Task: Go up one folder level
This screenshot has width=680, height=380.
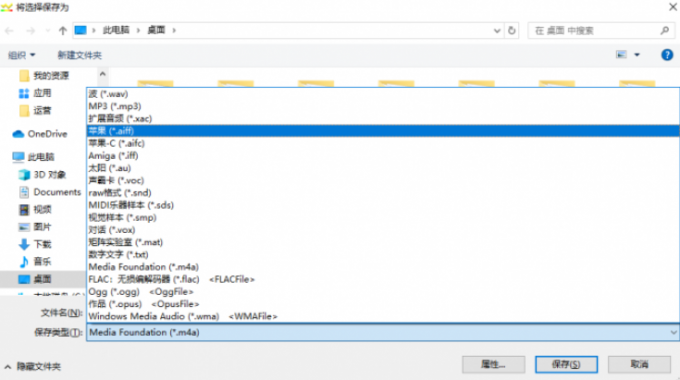Action: coord(63,30)
